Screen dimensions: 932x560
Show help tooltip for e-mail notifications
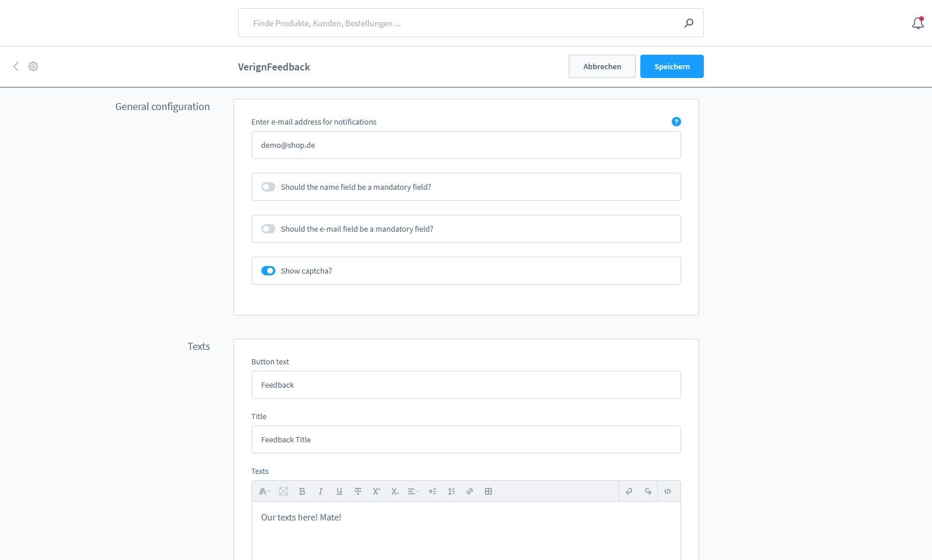click(x=676, y=122)
